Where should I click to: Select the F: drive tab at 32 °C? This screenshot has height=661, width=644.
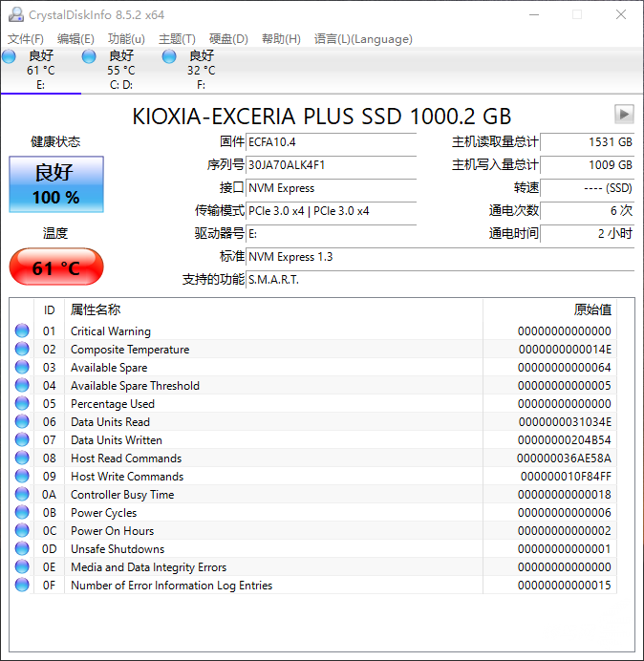coord(202,70)
